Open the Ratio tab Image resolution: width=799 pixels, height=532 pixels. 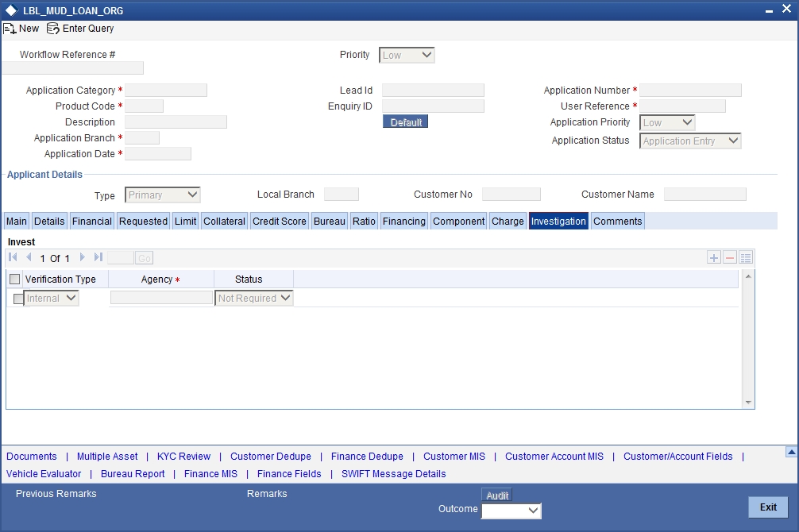click(364, 222)
